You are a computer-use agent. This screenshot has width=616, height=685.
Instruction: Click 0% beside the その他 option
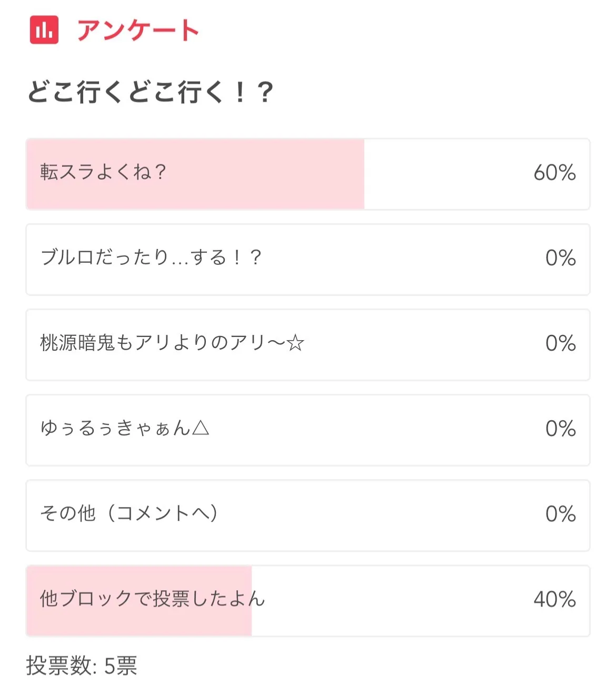[560, 514]
